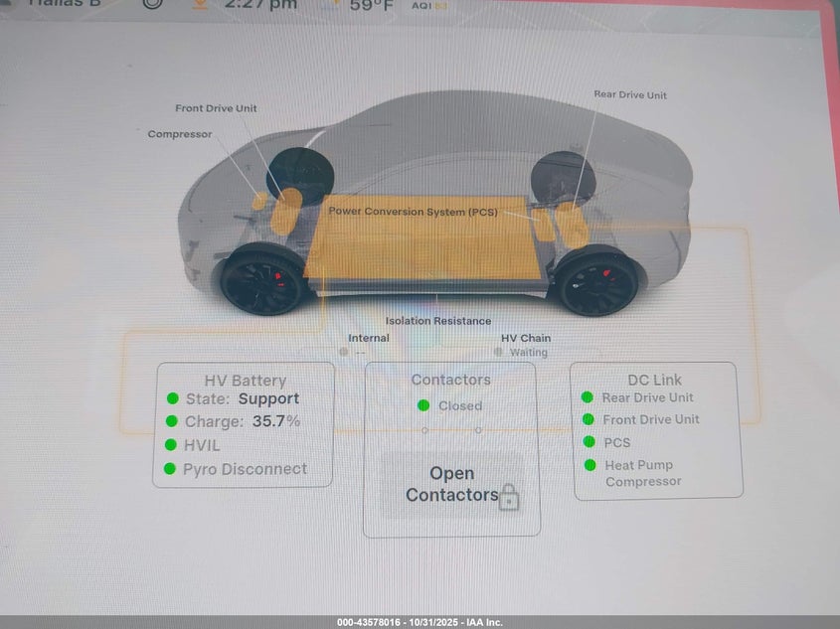Click the lock icon on Open Contactors
The image size is (840, 629).
509,495
